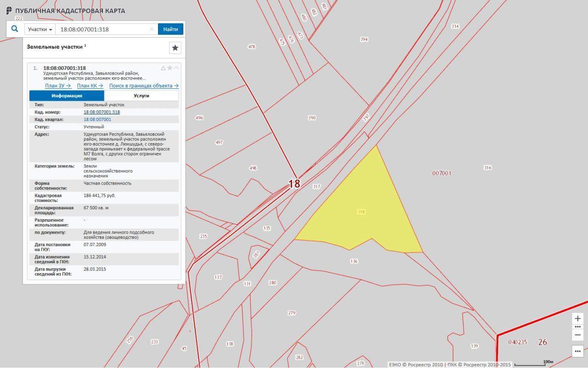This screenshot has height=368, width=588.
Task: Open the bottom-right more options menu
Action: (578, 351)
